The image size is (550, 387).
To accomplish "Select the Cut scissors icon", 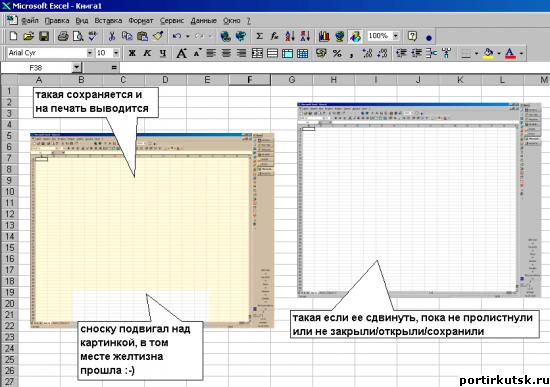I will [112, 36].
